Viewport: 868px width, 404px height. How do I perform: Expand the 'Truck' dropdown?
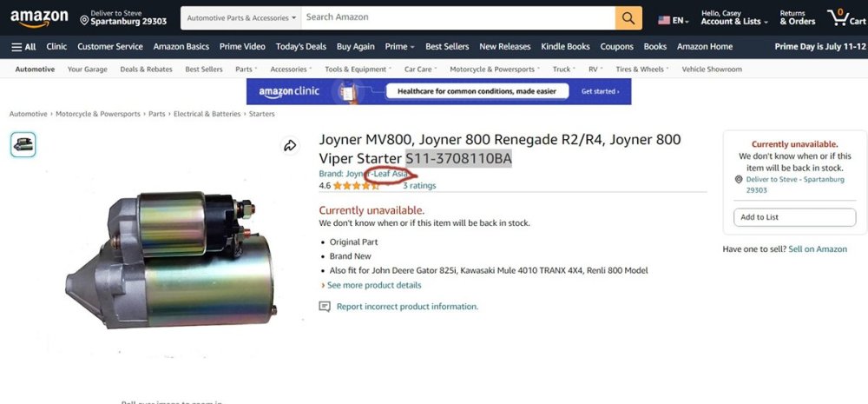[563, 70]
